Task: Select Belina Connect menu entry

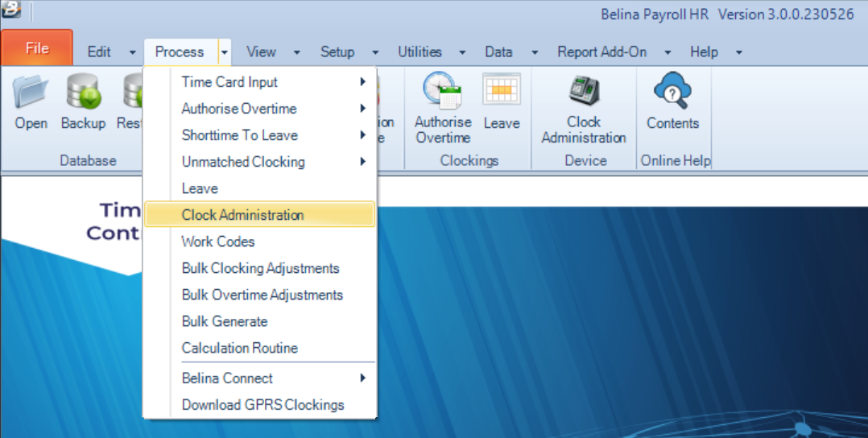Action: [x=259, y=378]
